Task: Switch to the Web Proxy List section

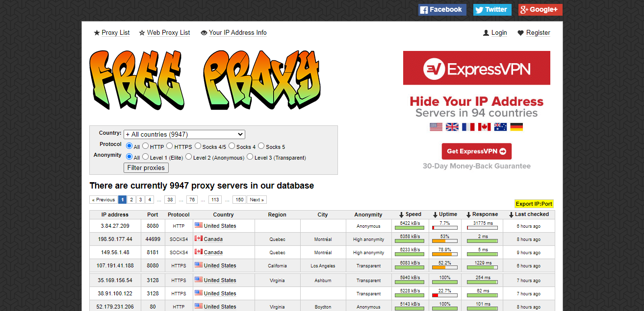Action: (x=168, y=32)
